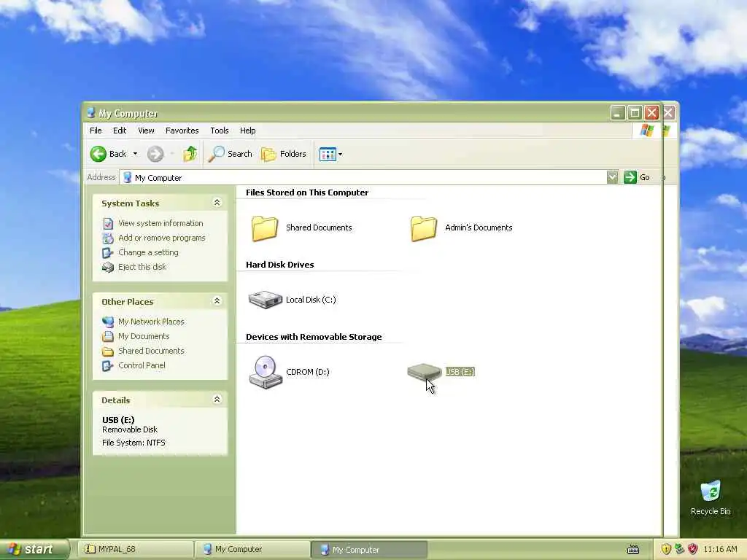
Task: Open the Views button menu
Action: [x=330, y=155]
